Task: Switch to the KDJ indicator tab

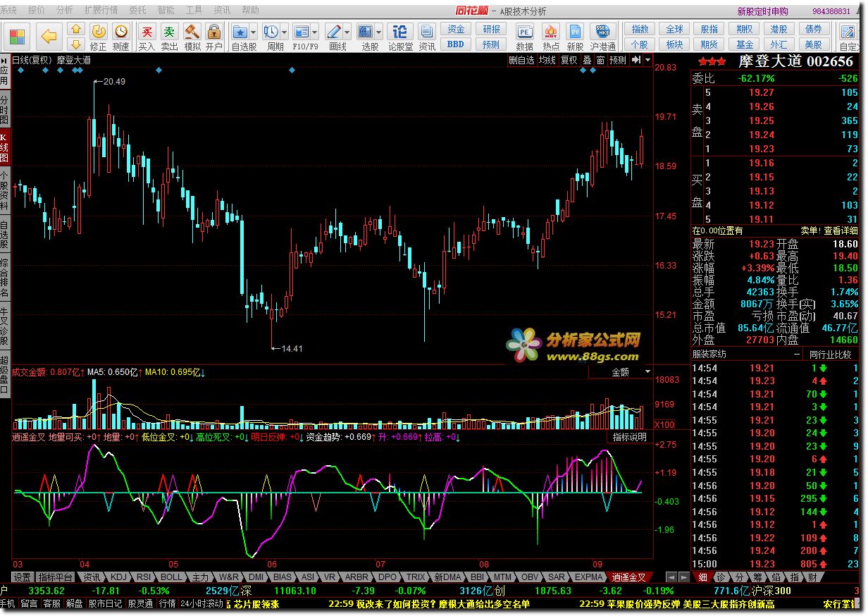Action: coord(119,577)
